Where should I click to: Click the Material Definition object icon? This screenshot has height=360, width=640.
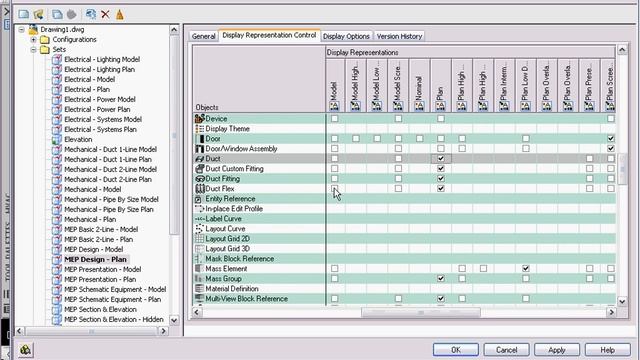[200, 289]
